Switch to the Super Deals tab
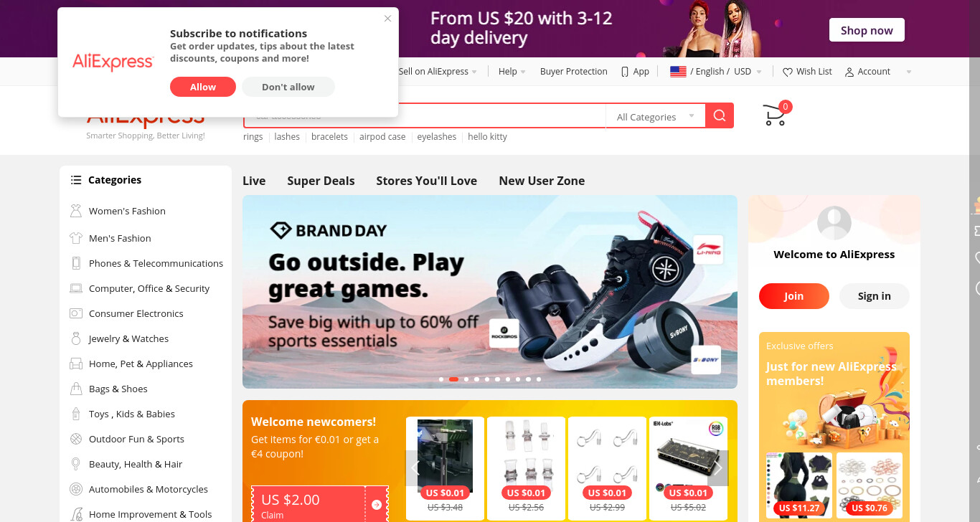980x522 pixels. point(321,181)
